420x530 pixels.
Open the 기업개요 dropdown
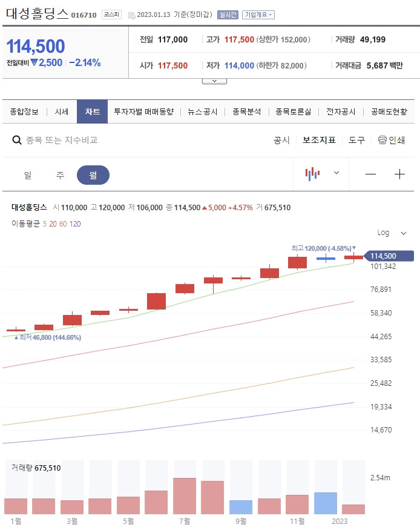click(x=258, y=15)
